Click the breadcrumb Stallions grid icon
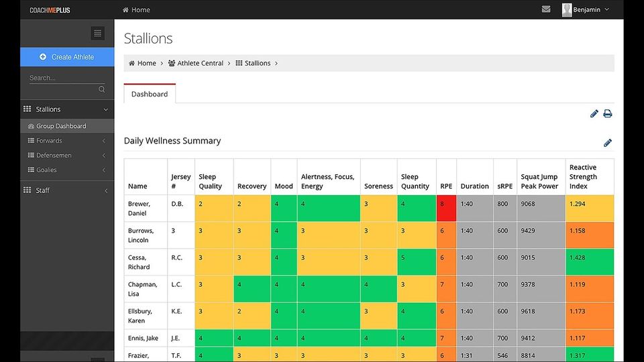 pos(239,63)
